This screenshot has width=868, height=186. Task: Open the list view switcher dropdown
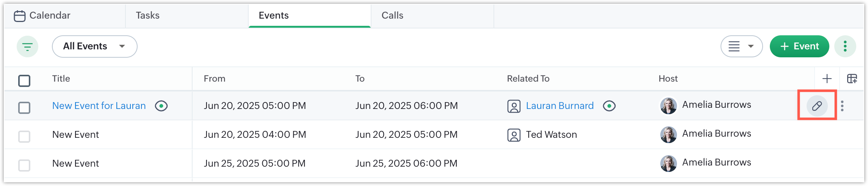741,46
